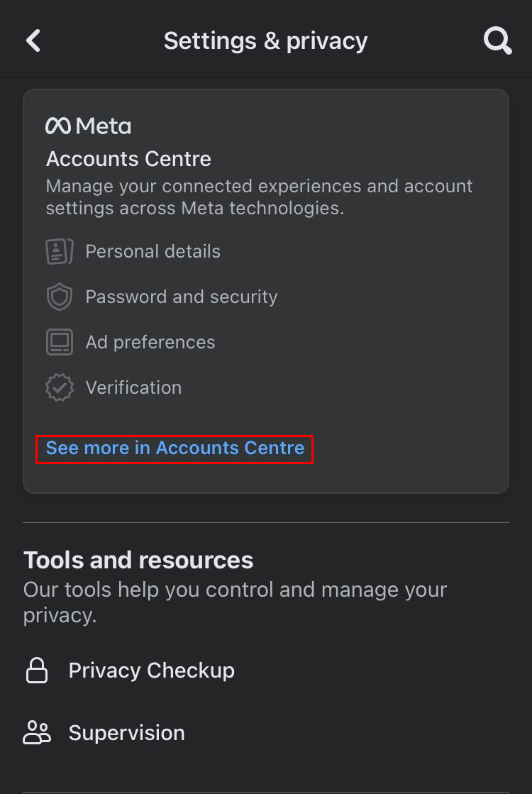Click the Tools and resources heading
The image size is (532, 794).
pos(138,561)
